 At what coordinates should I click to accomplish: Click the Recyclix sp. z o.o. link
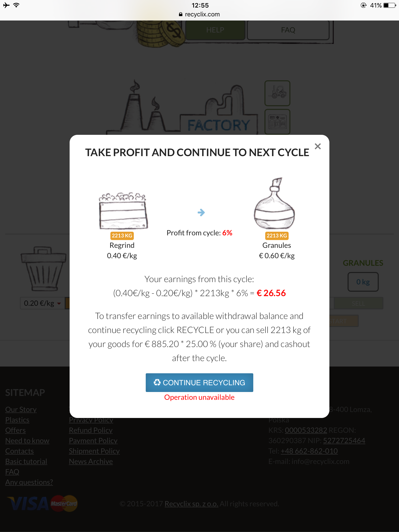point(191,504)
